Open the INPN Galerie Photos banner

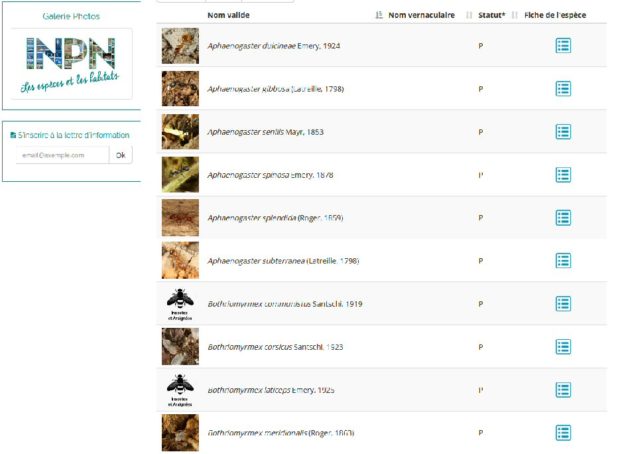click(71, 64)
